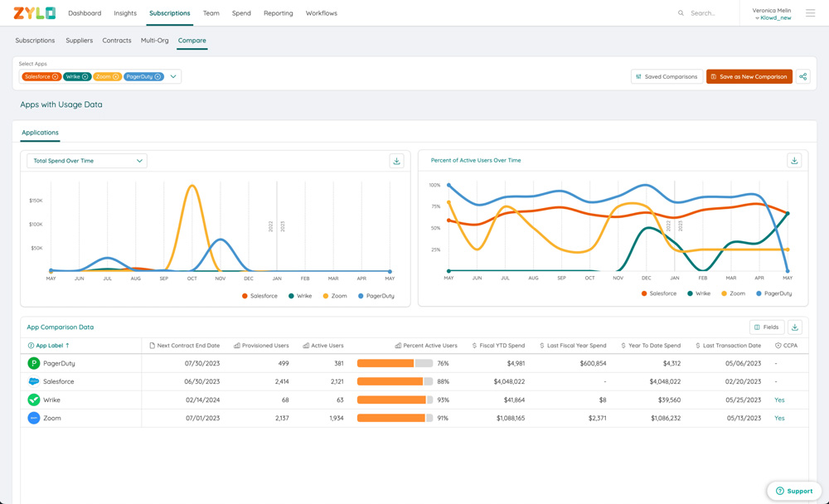
Task: Select the Applications tab
Action: tap(40, 133)
